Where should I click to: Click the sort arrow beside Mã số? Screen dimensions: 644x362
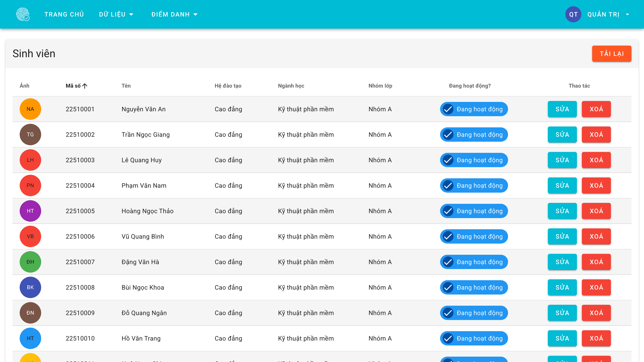pyautogui.click(x=85, y=86)
